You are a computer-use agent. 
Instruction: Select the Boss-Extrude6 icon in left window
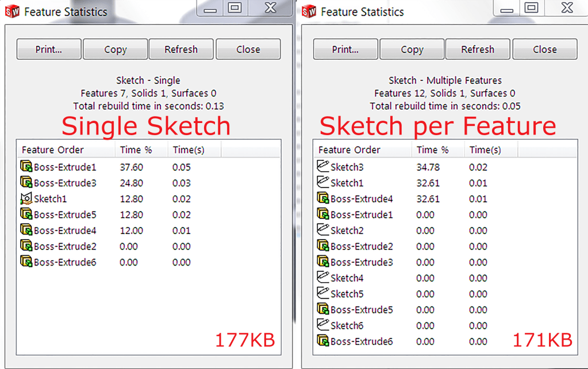(x=25, y=262)
